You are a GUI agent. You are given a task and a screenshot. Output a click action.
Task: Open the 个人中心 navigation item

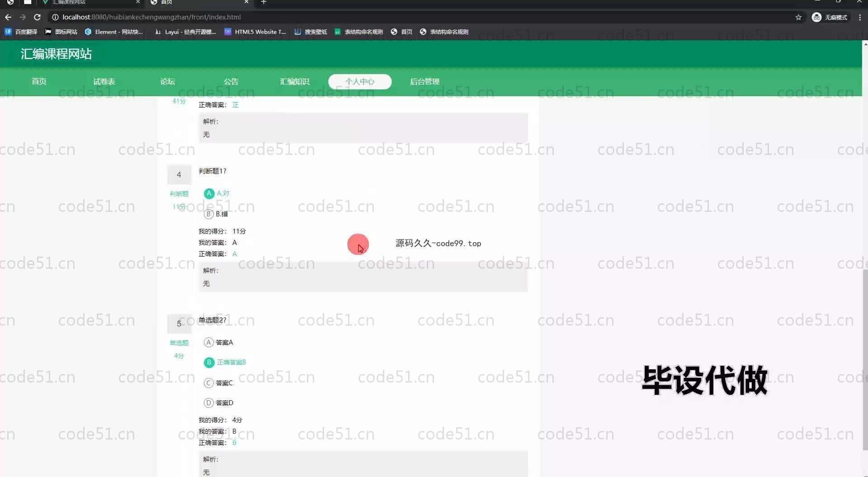click(360, 82)
